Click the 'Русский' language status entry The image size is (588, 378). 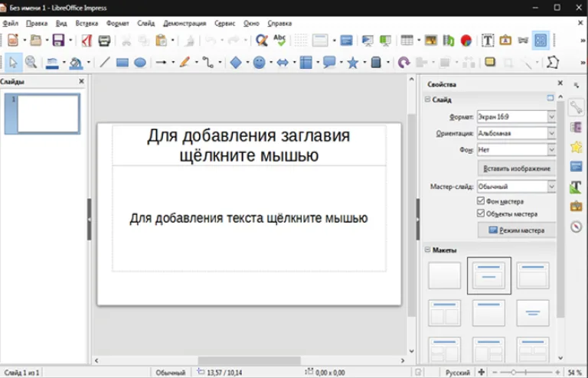point(457,373)
